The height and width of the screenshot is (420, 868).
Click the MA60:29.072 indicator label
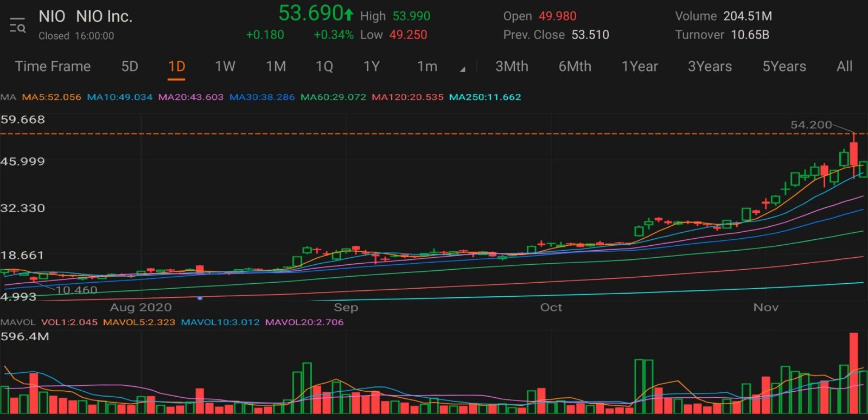pyautogui.click(x=334, y=97)
